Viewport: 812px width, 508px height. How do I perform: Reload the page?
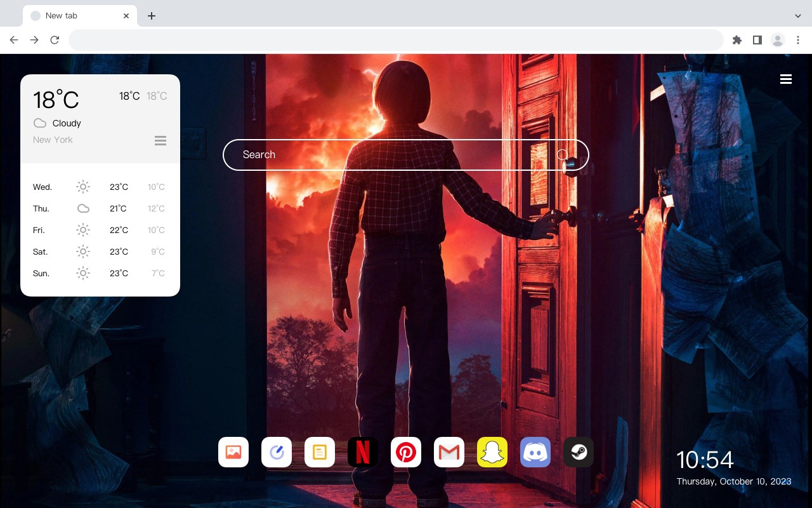pos(55,40)
